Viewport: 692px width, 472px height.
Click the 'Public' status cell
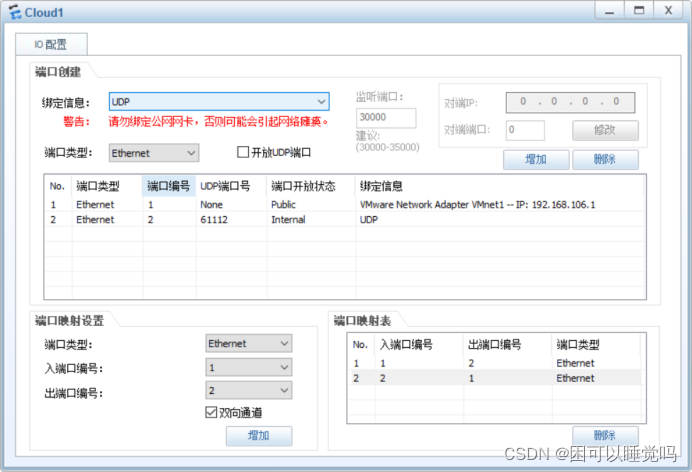point(283,205)
